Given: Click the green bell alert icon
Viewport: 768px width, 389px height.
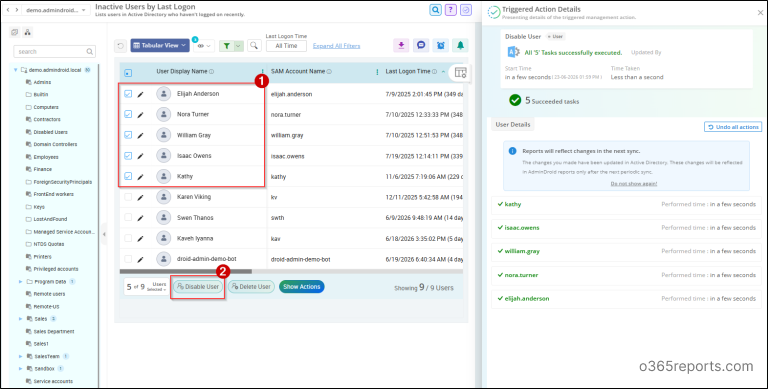Looking at the screenshot, I should 460,45.
